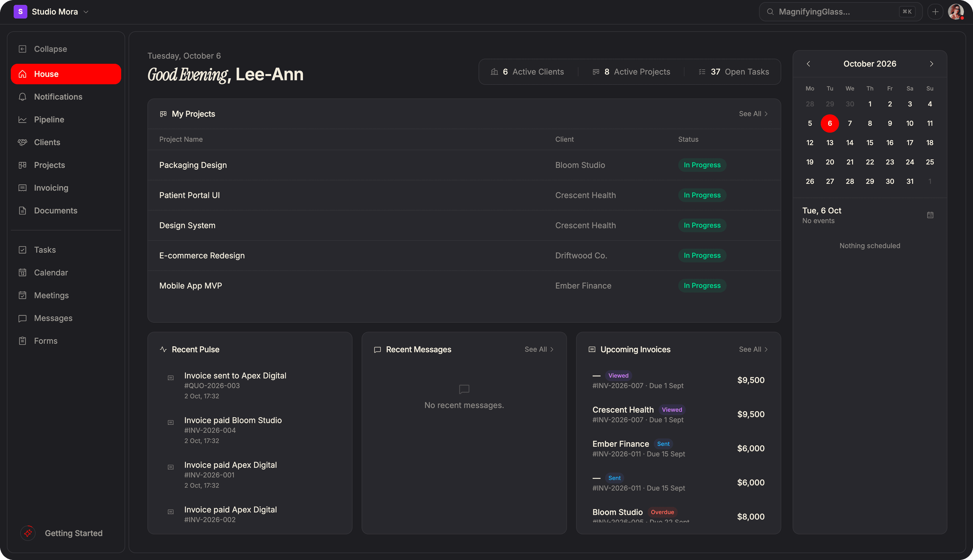The width and height of the screenshot is (973, 560).
Task: Click the calendar icon next to Tue, 6 Oct
Action: click(x=930, y=215)
